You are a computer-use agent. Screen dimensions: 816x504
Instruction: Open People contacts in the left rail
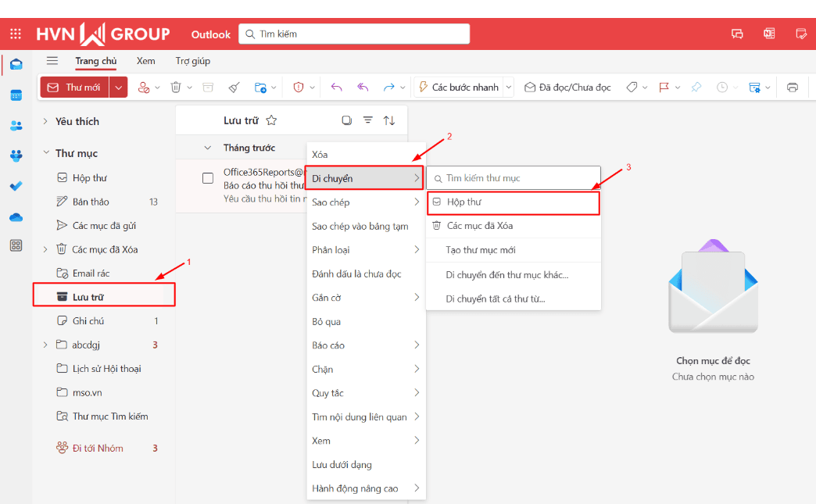[x=16, y=125]
